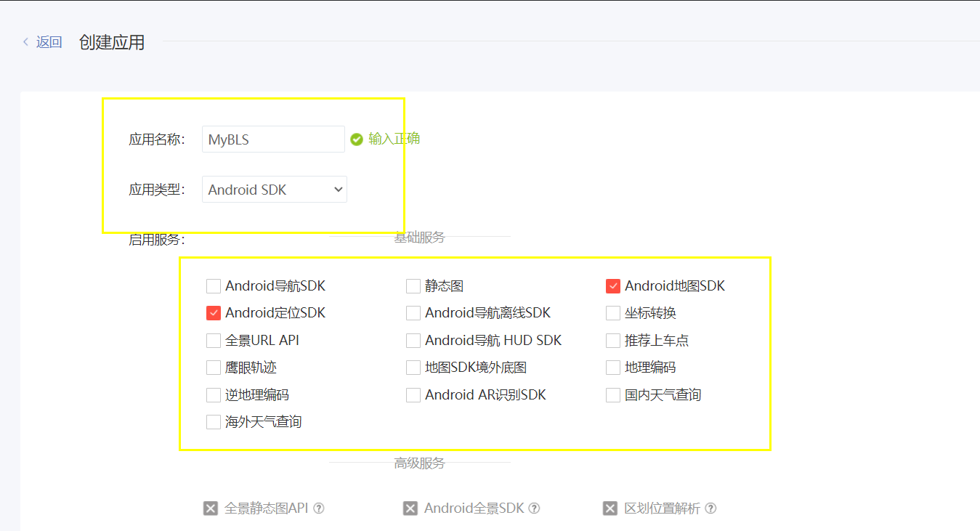980x531 pixels.
Task: Click the disabled X icon before 全景静态图API
Action: tap(210, 508)
